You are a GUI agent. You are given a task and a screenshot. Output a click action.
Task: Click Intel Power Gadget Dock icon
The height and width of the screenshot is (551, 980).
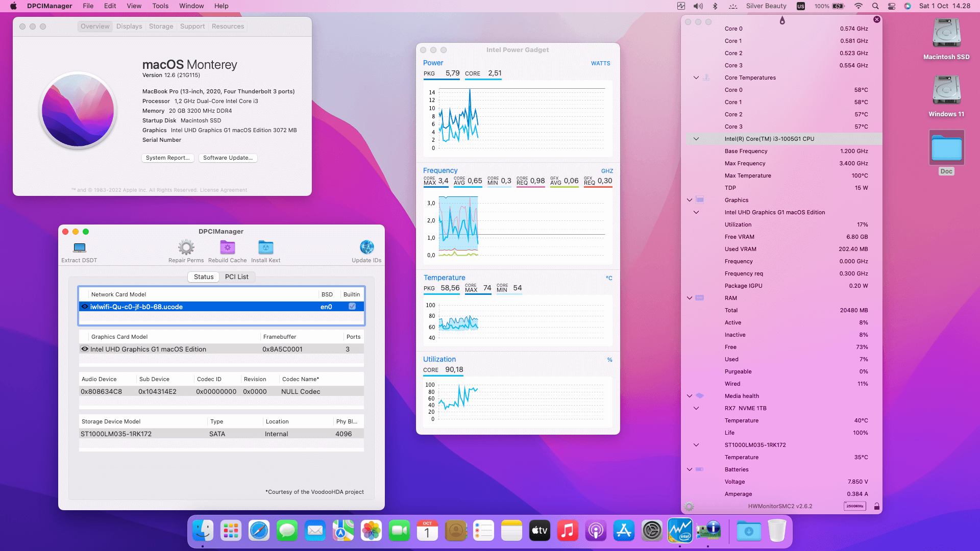(680, 531)
